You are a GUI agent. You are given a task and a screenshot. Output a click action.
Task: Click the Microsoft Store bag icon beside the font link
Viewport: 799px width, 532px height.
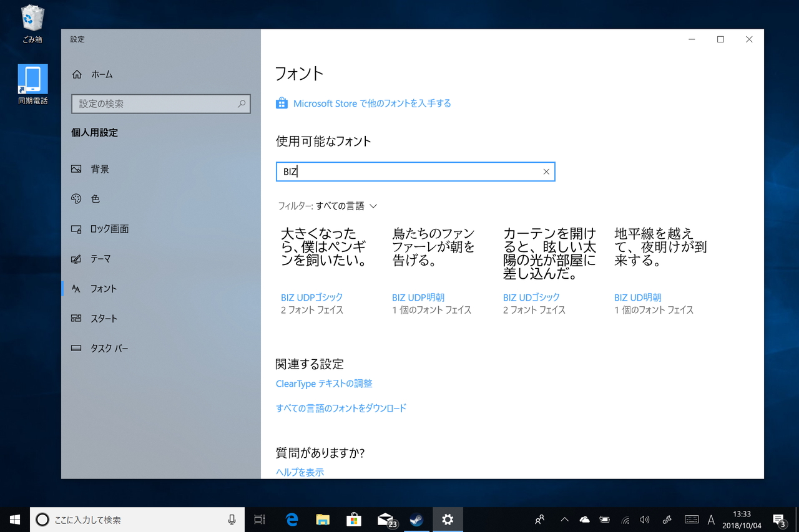[282, 103]
